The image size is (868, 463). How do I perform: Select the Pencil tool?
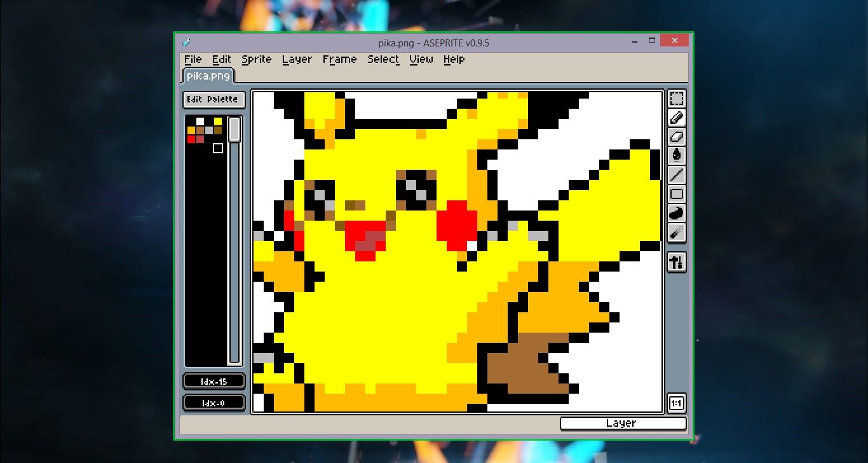(677, 118)
